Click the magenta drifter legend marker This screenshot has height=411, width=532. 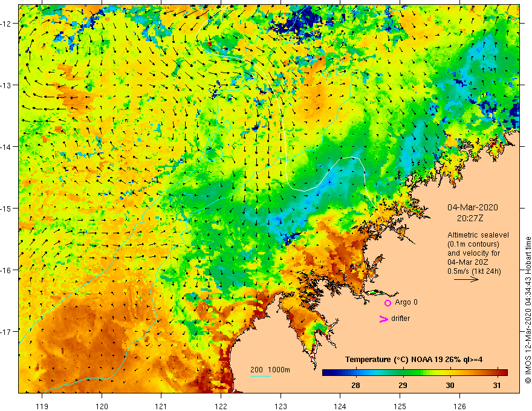click(x=383, y=319)
